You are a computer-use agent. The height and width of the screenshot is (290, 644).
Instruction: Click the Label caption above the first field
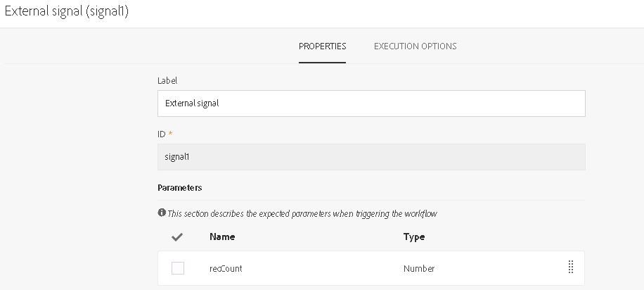167,81
